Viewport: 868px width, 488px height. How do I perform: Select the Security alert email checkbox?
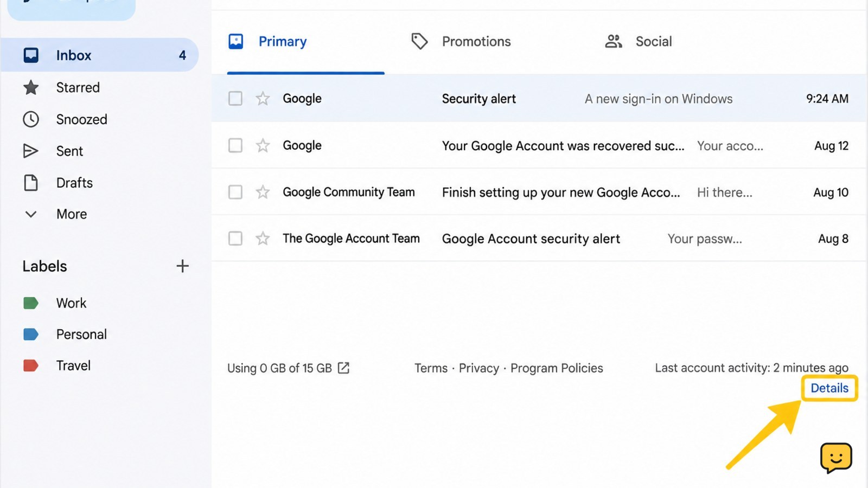(x=235, y=99)
